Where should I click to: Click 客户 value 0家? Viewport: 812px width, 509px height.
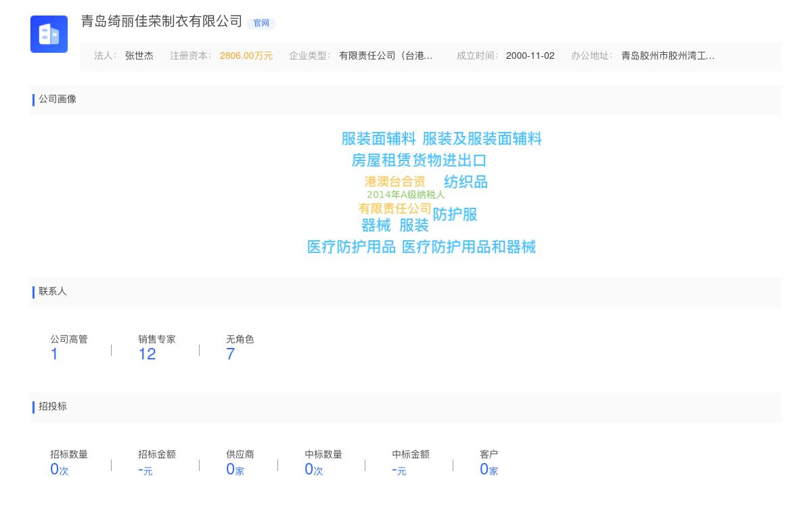point(489,469)
